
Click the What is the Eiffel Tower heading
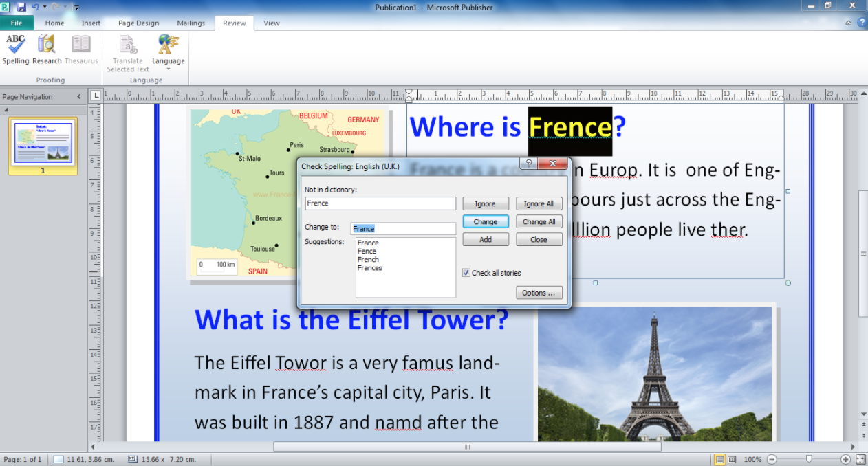[351, 320]
